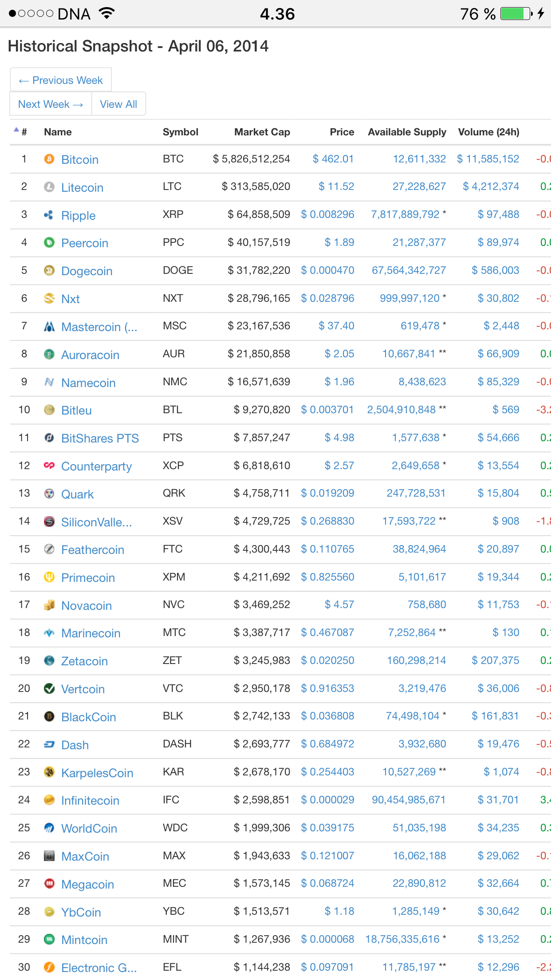Click the Bitcoin coin logo icon

tap(49, 159)
